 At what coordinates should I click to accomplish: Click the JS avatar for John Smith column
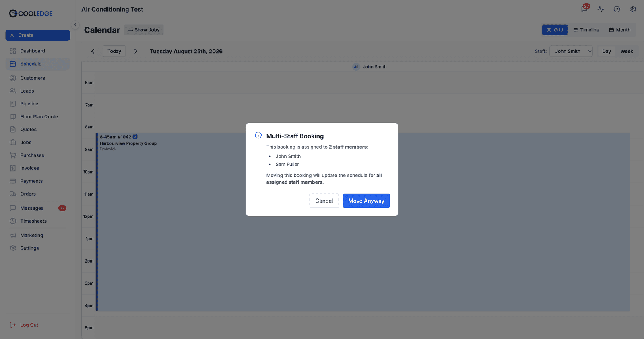coord(356,67)
